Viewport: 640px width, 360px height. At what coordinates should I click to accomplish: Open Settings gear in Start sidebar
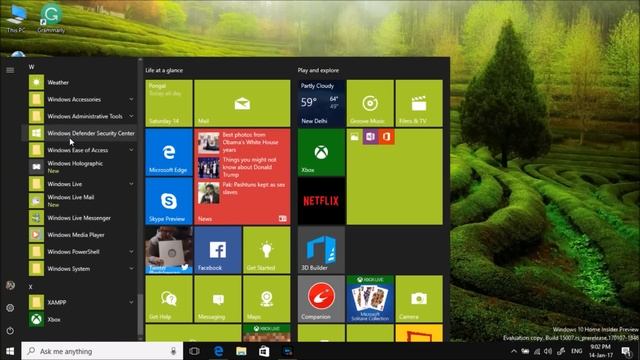coord(10,308)
